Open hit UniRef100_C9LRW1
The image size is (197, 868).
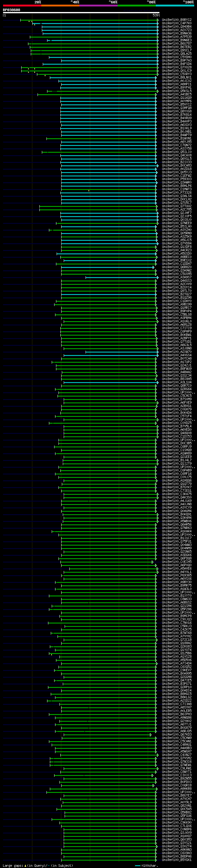pos(177,768)
